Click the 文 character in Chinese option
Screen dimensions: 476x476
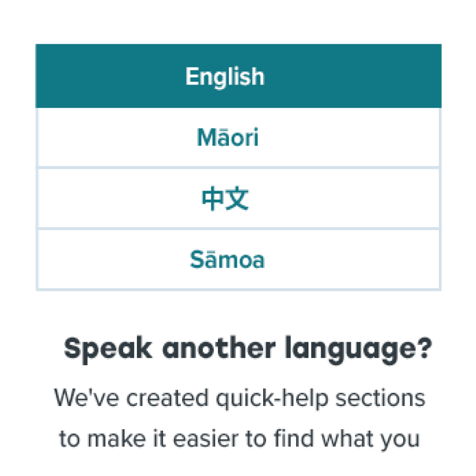pos(238,198)
